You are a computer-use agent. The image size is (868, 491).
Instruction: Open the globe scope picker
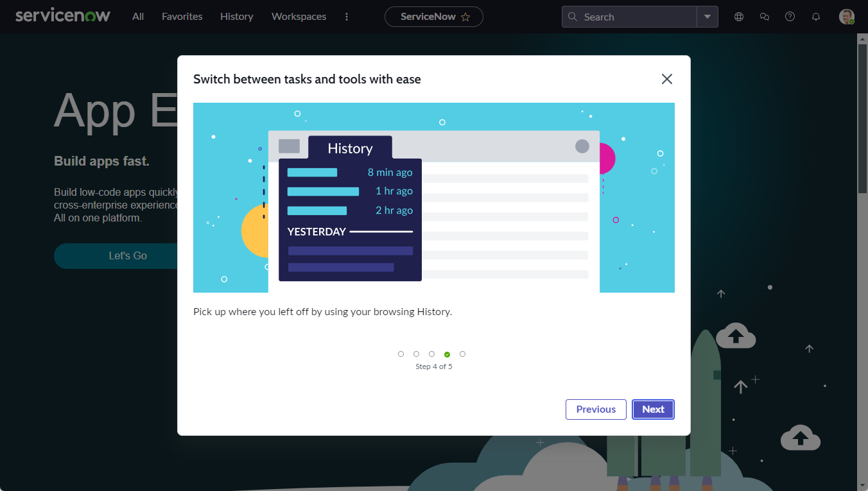[x=739, y=17]
